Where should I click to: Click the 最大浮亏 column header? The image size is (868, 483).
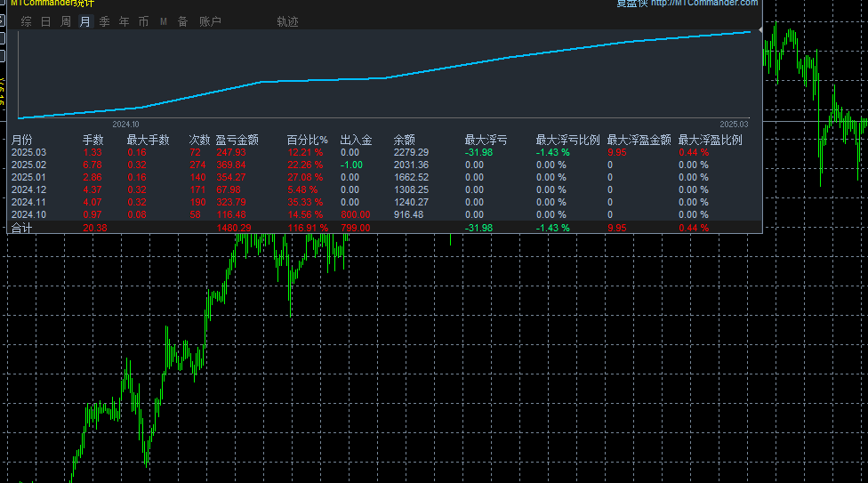click(486, 141)
